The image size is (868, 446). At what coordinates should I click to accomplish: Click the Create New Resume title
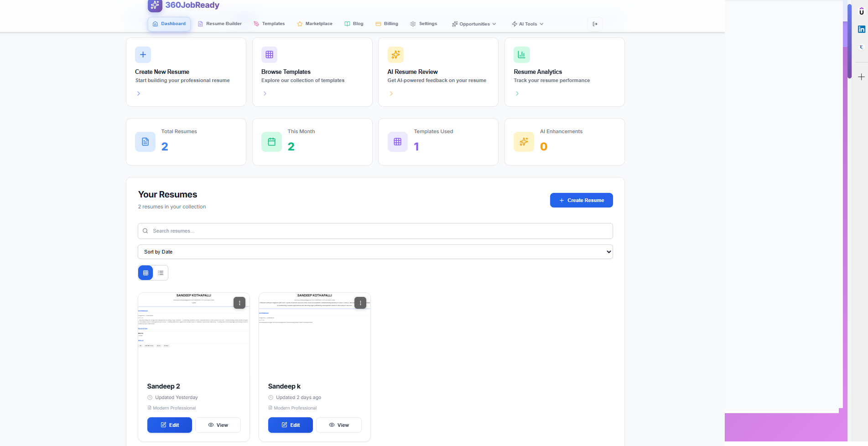pos(162,72)
